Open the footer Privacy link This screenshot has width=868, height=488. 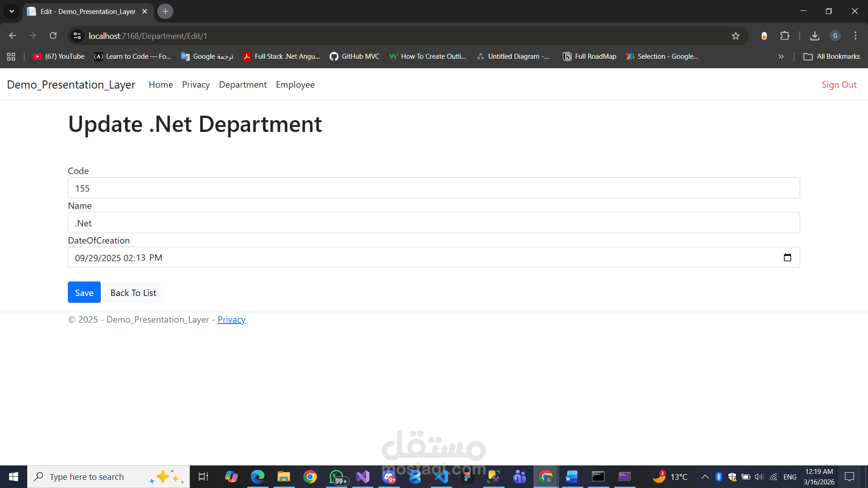[231, 319]
